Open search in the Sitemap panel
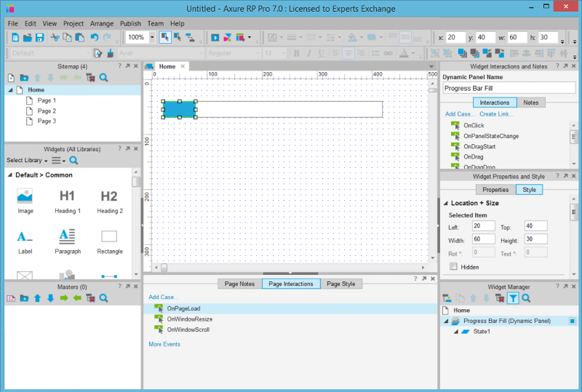582x392 pixels. pyautogui.click(x=104, y=78)
